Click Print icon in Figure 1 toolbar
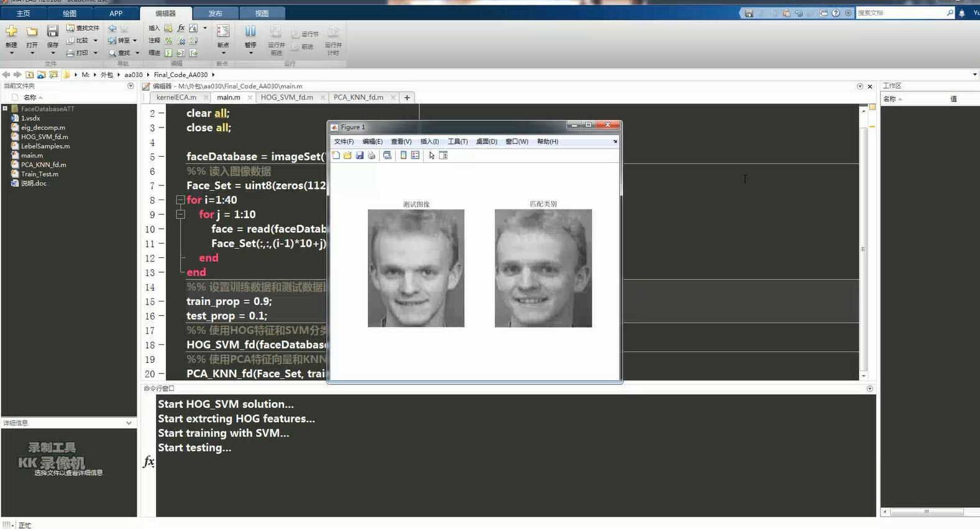Screen dimensions: 980x529 point(371,155)
